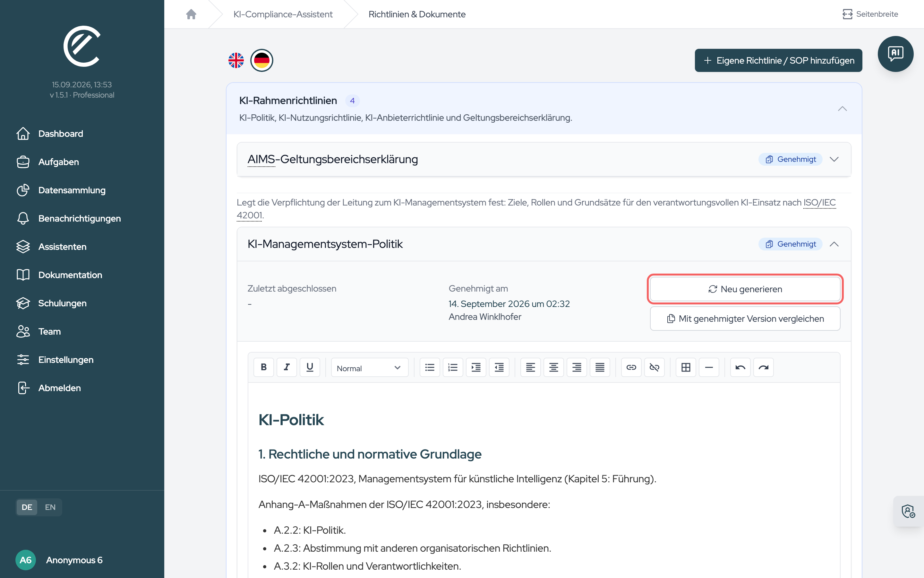Add Eigene Richtlinie / SOP
Screen dimensions: 924x578
(x=778, y=60)
